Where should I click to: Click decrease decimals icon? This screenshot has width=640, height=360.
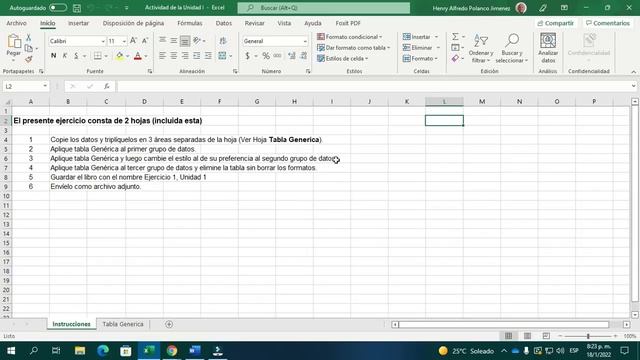(303, 56)
